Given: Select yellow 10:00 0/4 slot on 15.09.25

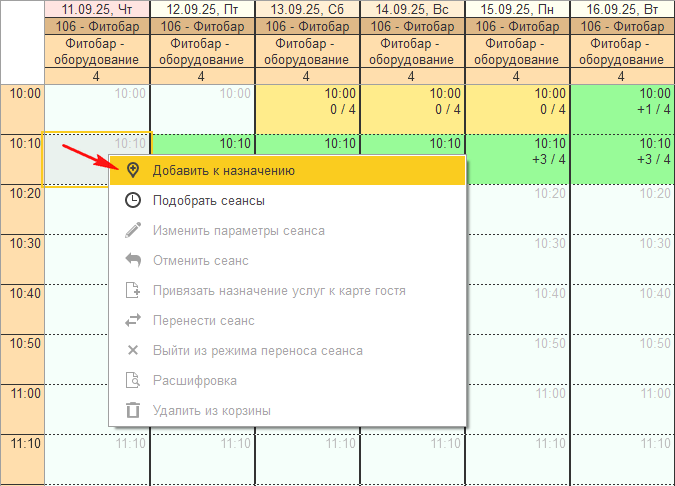Looking at the screenshot, I should point(517,109).
